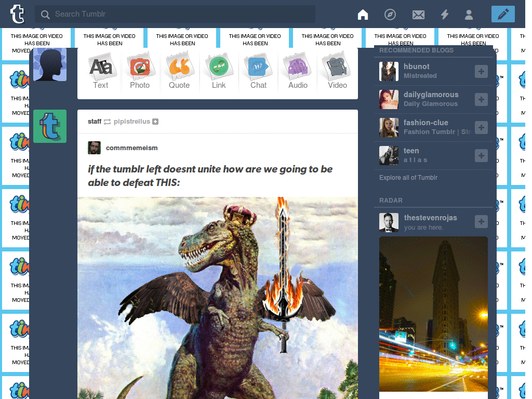
Task: Click the Mistreated blog subtitle
Action: click(420, 76)
